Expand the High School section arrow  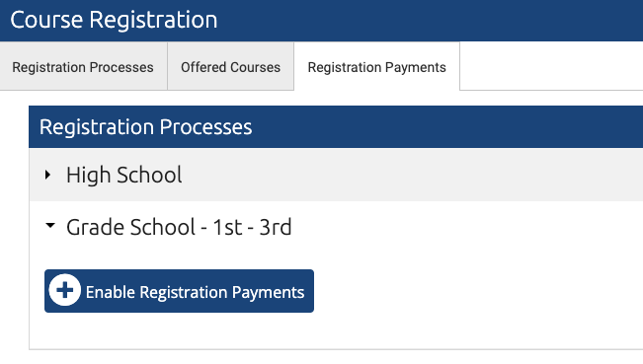[48, 175]
